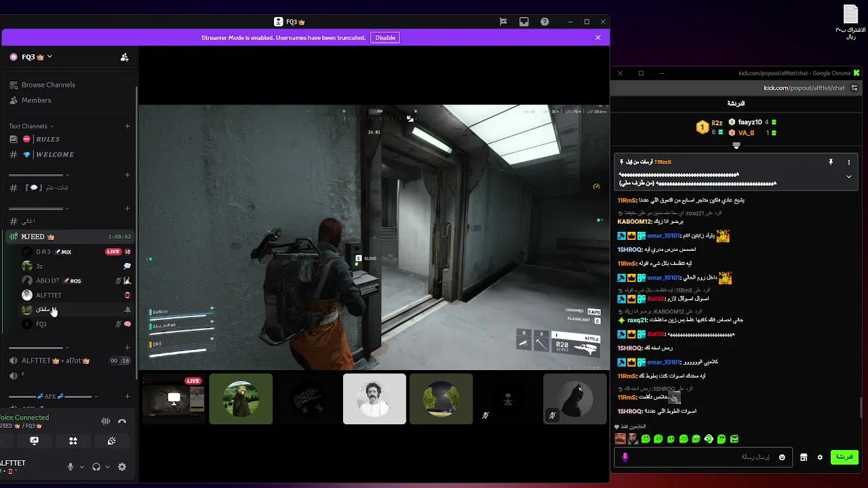Mute the microphone
The image size is (868, 488).
70,467
